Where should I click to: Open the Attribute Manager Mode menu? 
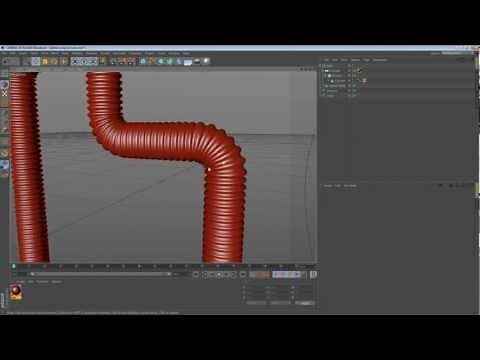pyautogui.click(x=328, y=186)
